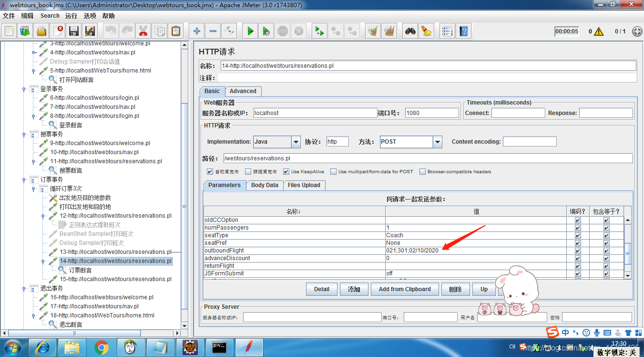Collapse all tree nodes with minus icon
This screenshot has height=357, width=644.
point(213,31)
